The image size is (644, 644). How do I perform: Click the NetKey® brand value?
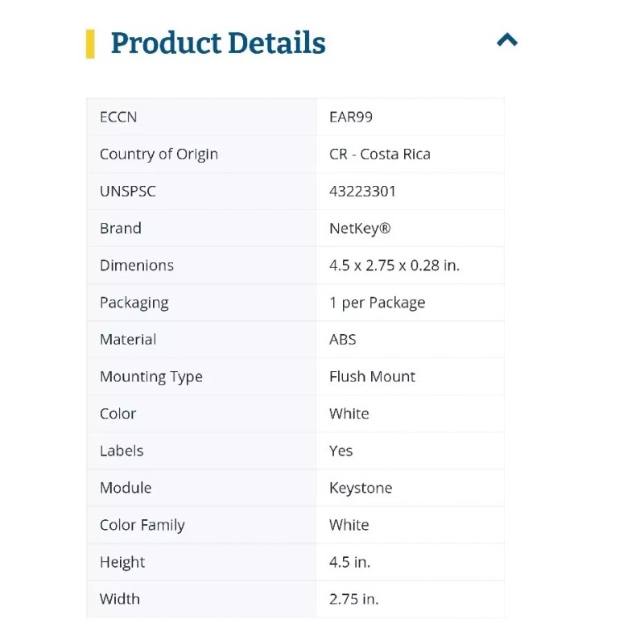(x=360, y=228)
